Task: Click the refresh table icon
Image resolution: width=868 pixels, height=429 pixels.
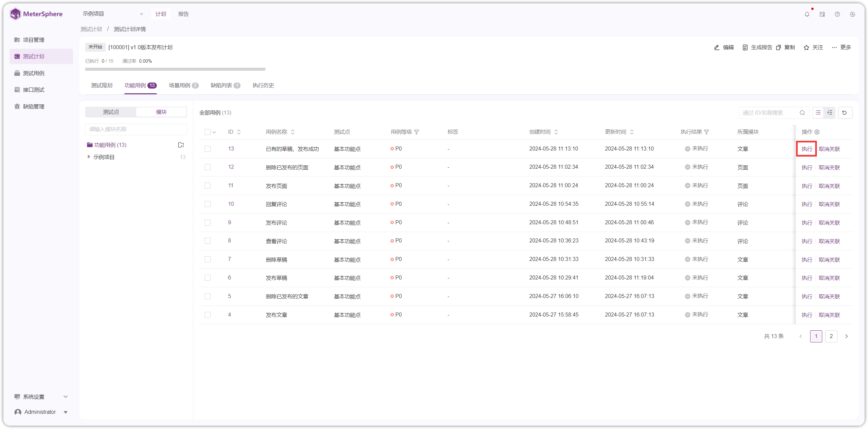Action: [845, 113]
